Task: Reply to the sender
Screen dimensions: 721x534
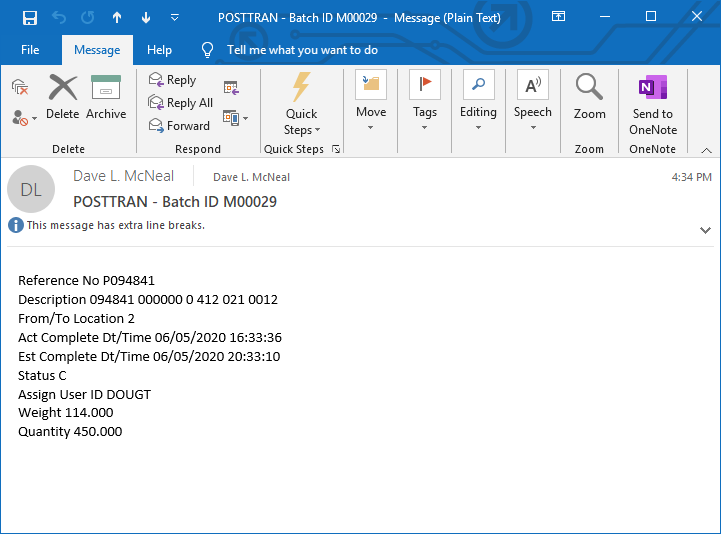Action: (x=172, y=80)
